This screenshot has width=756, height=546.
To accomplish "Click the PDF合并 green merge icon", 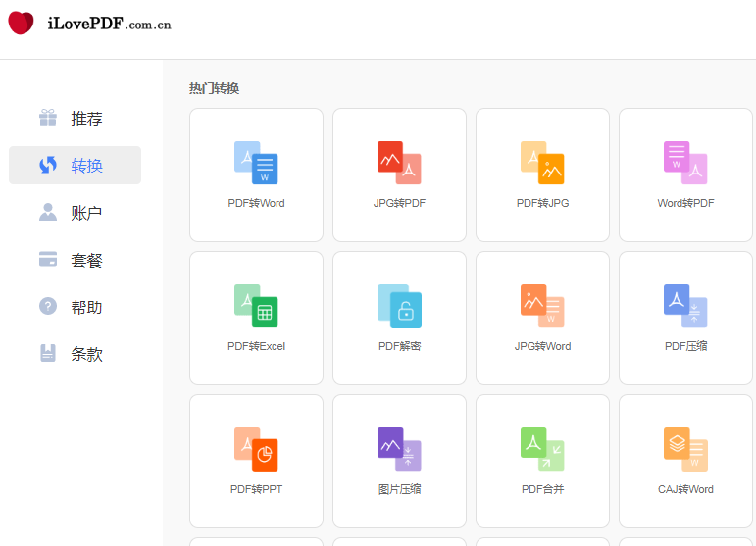I will (542, 449).
